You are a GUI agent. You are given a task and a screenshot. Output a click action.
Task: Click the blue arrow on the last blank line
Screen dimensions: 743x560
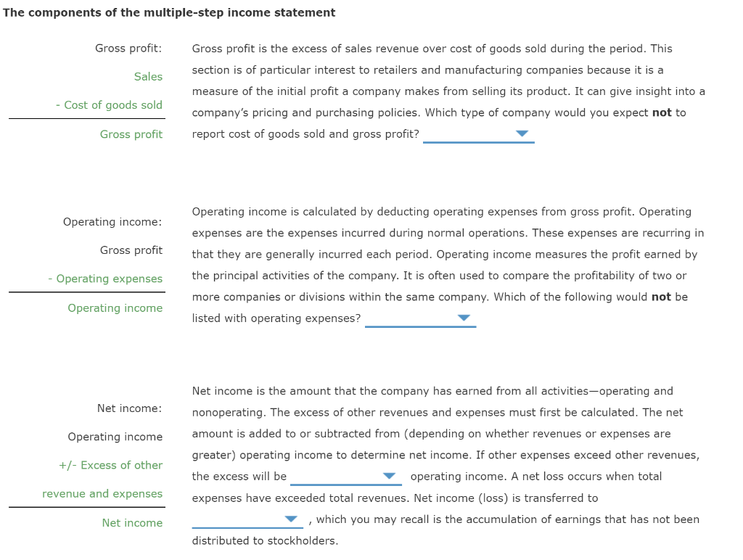point(290,519)
